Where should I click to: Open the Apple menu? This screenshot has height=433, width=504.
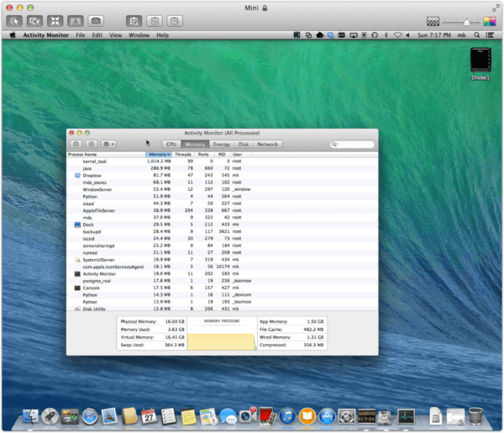(13, 35)
